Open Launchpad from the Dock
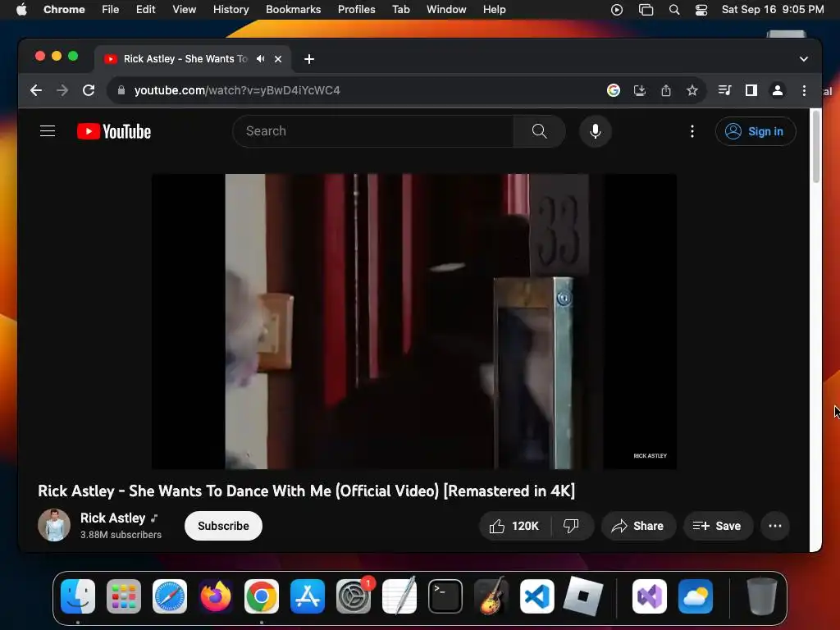 click(x=124, y=596)
